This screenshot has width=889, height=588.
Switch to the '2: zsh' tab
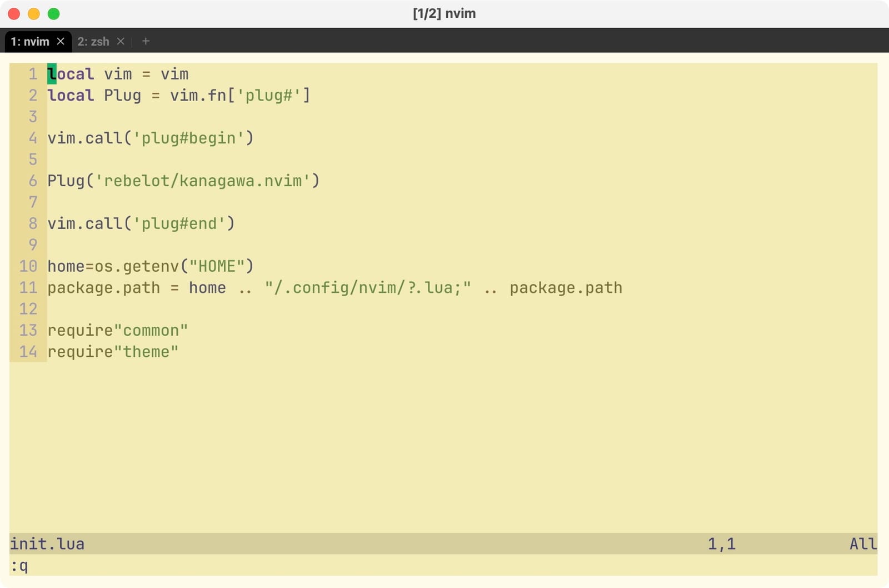click(x=93, y=41)
